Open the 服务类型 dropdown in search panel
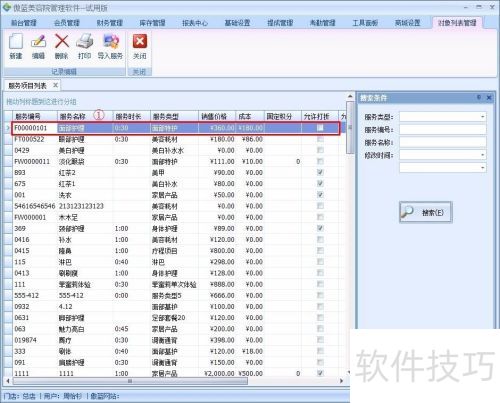 [482, 117]
